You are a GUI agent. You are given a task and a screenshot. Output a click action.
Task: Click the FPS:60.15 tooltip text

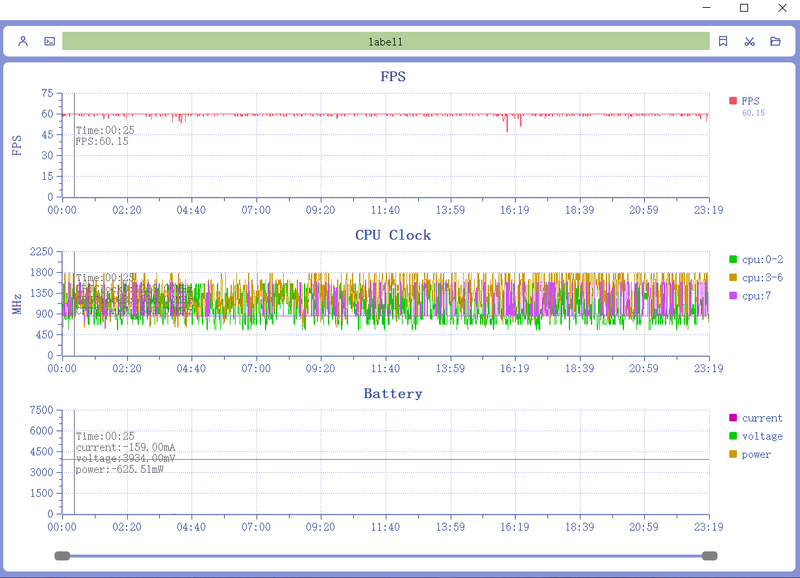coord(102,141)
